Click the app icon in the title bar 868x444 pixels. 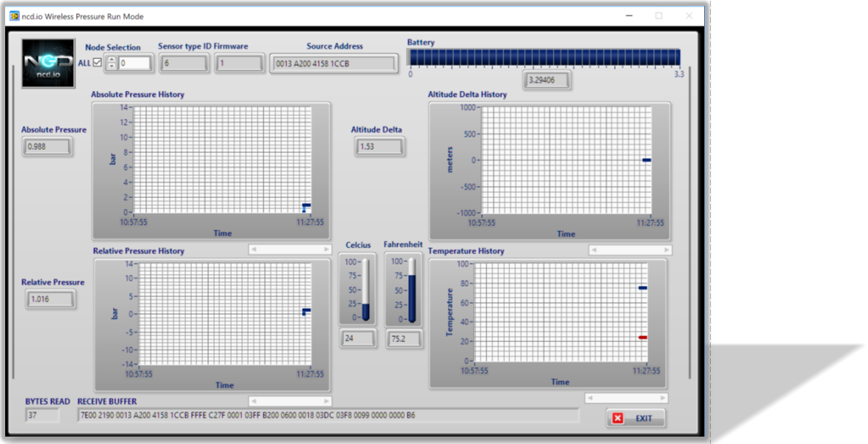[15, 16]
